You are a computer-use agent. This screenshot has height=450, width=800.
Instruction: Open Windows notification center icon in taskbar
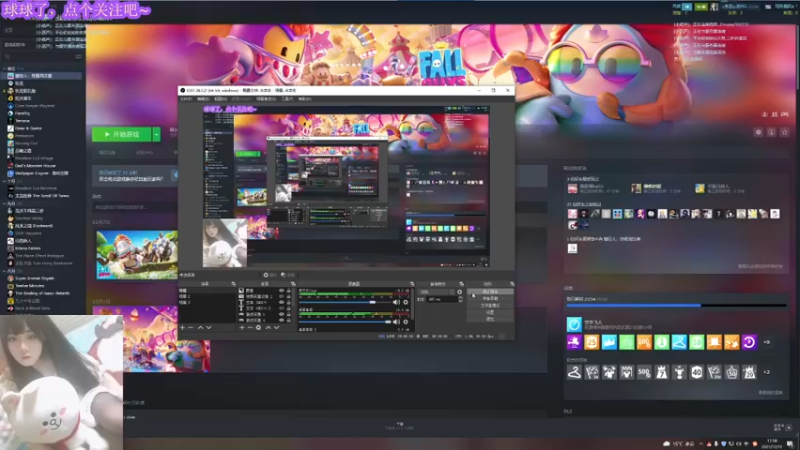(x=790, y=443)
